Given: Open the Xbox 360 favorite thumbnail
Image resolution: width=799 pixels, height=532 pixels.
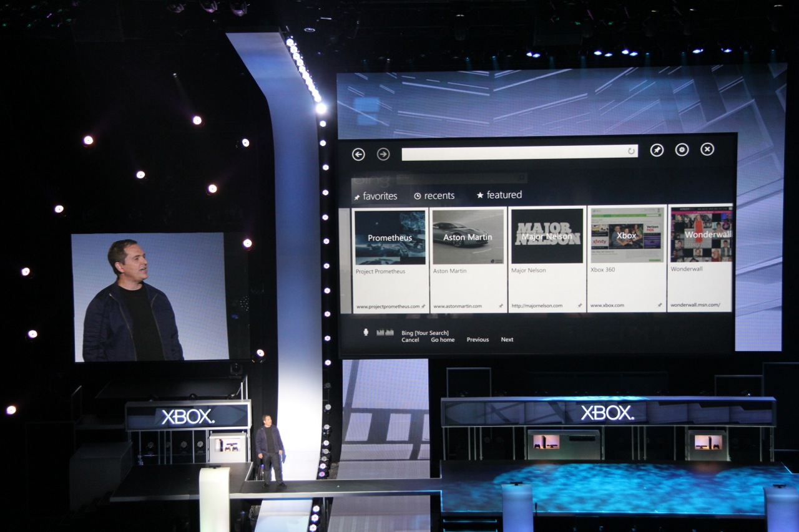Looking at the screenshot, I should pyautogui.click(x=626, y=236).
